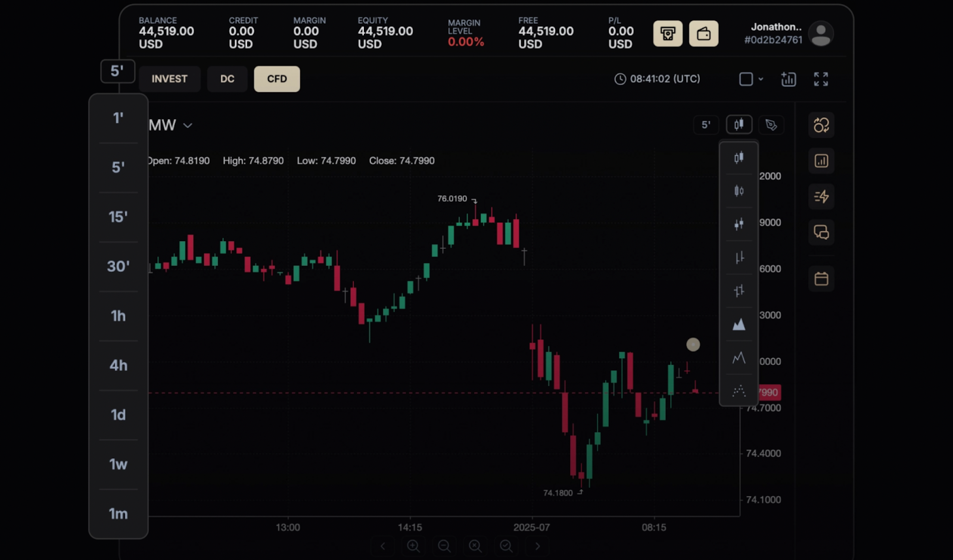Open the chat messages sidebar icon

point(821,232)
